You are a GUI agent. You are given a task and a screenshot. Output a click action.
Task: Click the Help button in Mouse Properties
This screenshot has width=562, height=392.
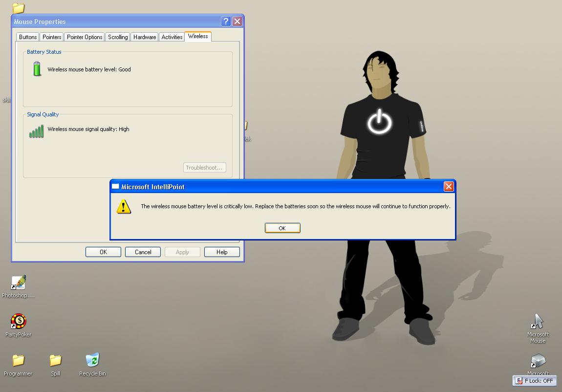[x=222, y=252]
